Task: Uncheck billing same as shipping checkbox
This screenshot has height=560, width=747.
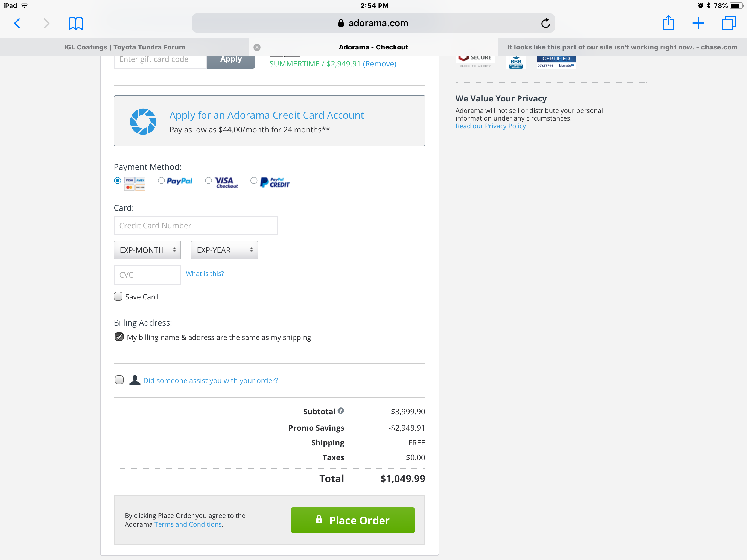Action: click(x=119, y=337)
